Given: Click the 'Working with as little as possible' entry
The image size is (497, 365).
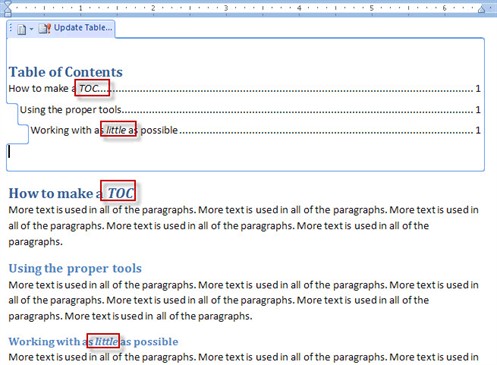Looking at the screenshot, I should tap(256, 130).
